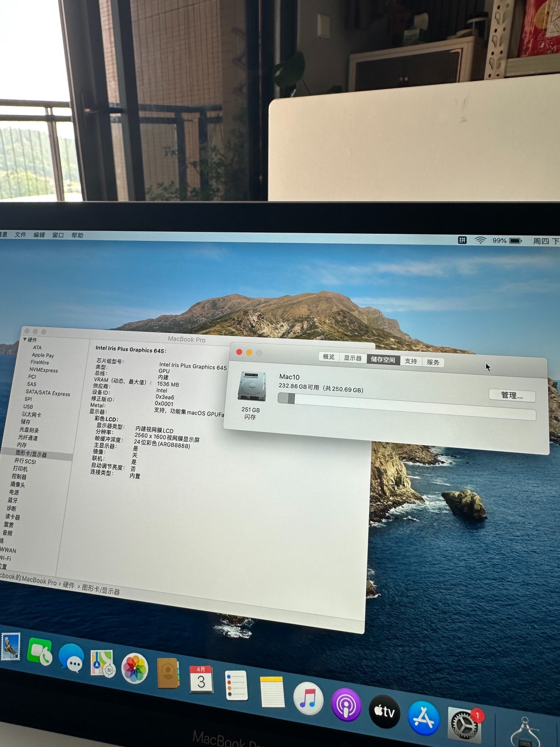The width and height of the screenshot is (560, 747).
Task: Launch FaceTime from the Dock
Action: coord(40,652)
